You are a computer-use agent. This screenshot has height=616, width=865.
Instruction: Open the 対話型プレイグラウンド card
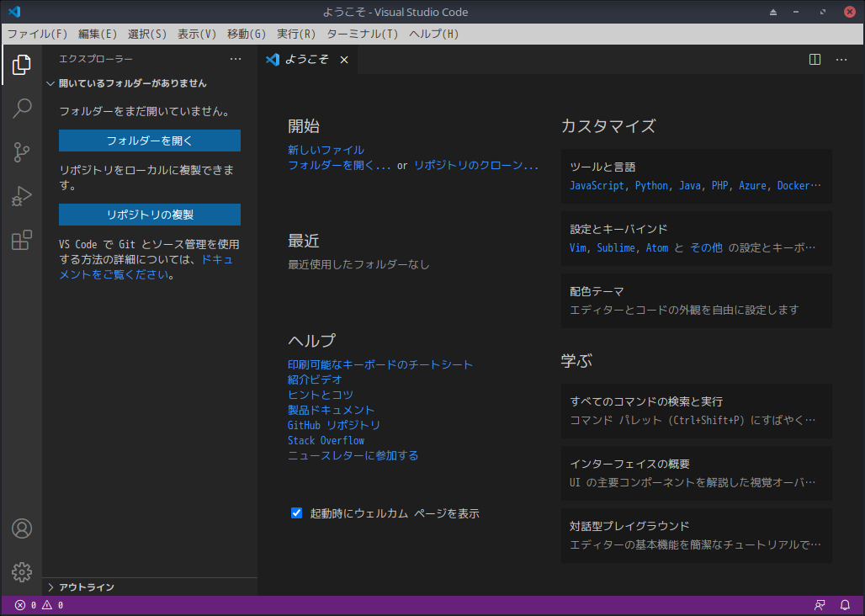click(x=696, y=535)
